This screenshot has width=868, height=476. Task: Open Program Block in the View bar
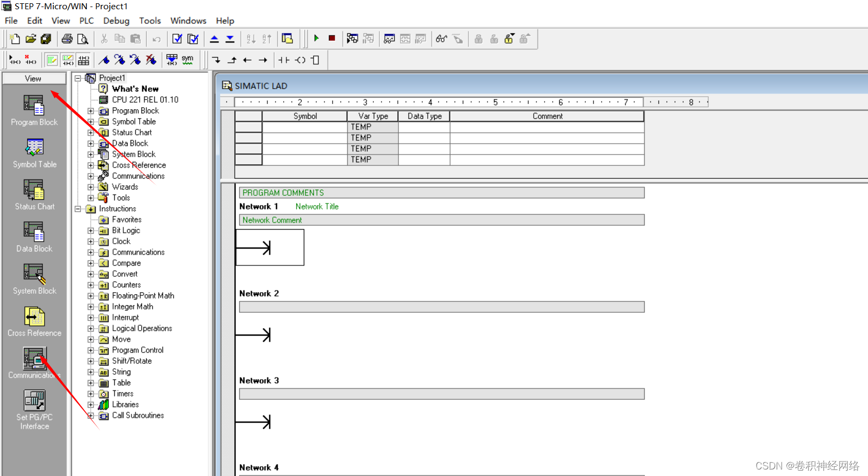pos(34,110)
